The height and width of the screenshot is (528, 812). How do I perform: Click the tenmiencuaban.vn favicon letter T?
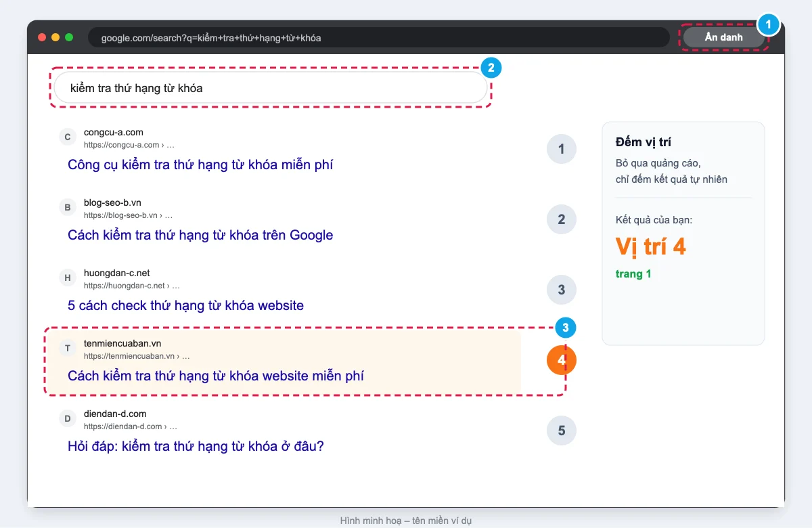(67, 349)
